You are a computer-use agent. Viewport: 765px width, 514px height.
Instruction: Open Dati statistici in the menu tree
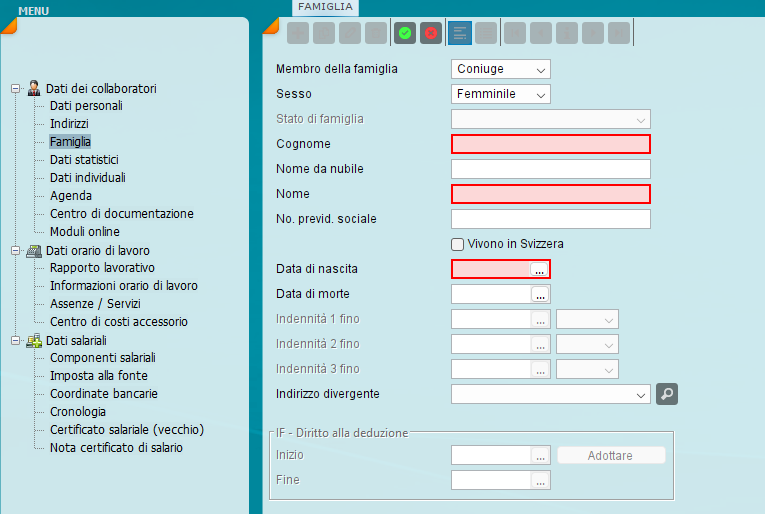coord(84,160)
